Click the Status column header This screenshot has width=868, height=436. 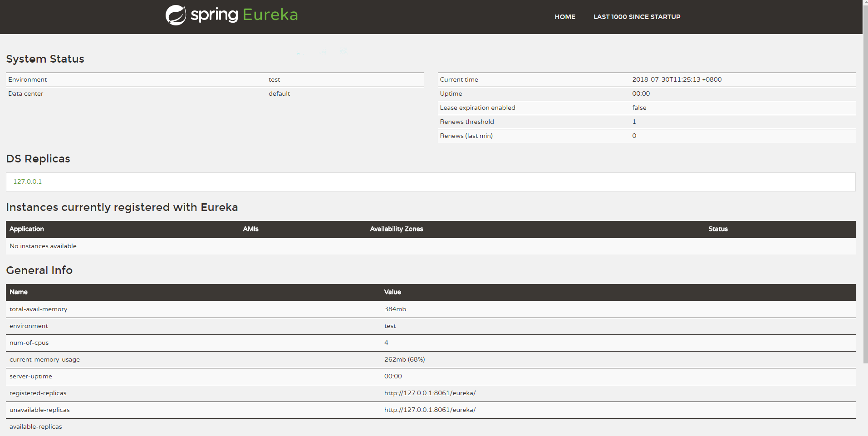(718, 229)
